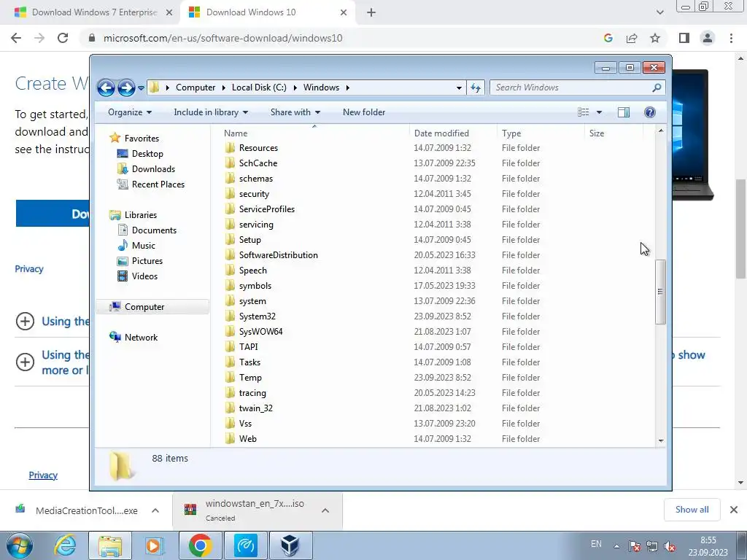Open the more view options dropdown arrow

pyautogui.click(x=600, y=112)
